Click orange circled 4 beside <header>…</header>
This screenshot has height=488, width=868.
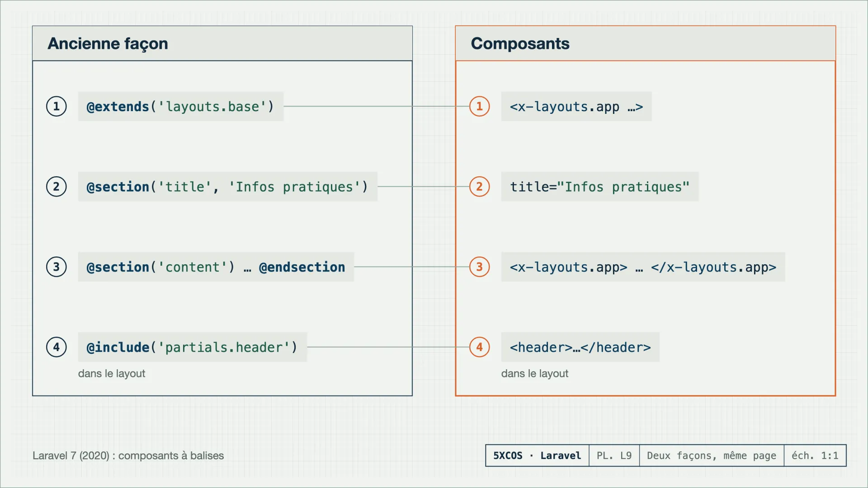[480, 347]
